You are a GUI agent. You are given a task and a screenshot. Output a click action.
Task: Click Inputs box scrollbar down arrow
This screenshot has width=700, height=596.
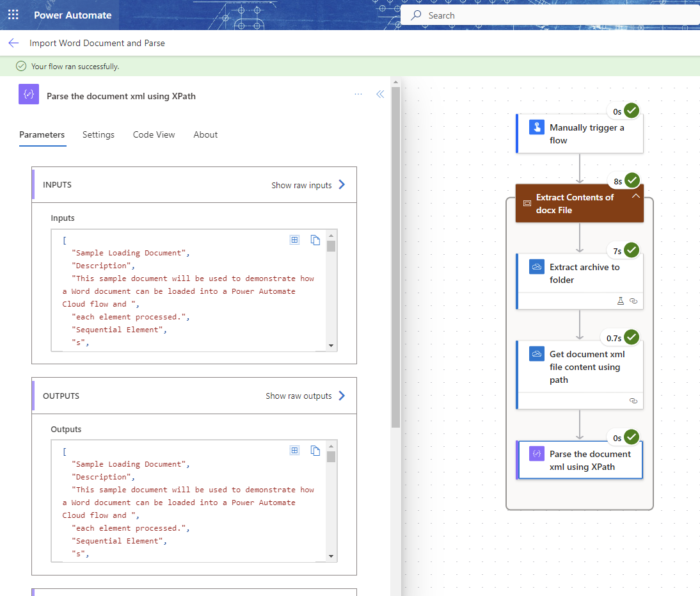(331, 345)
